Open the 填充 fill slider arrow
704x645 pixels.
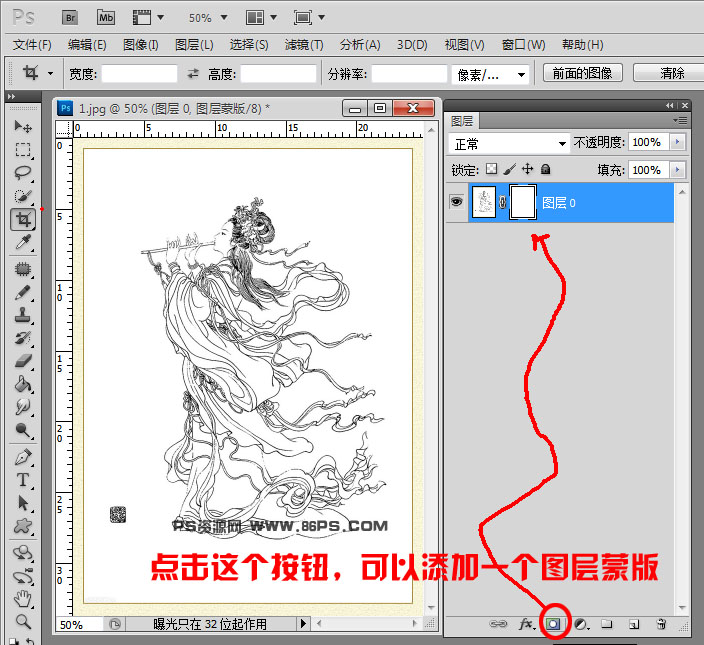point(678,170)
